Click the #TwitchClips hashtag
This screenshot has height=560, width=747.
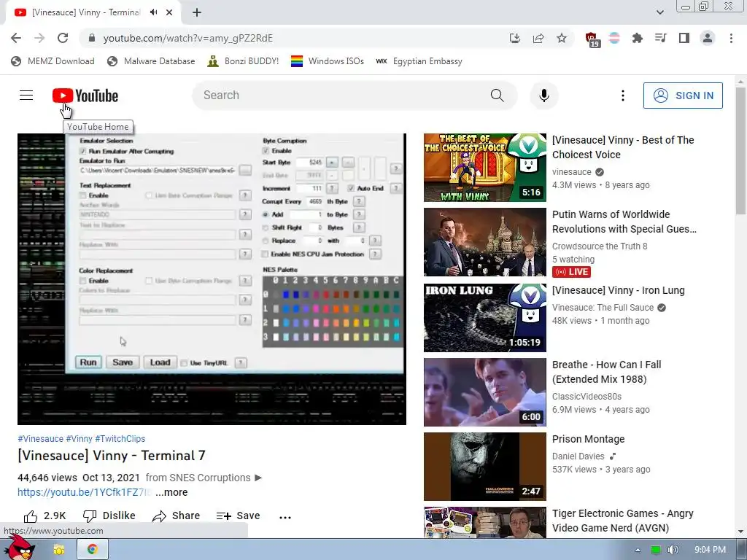click(x=120, y=438)
